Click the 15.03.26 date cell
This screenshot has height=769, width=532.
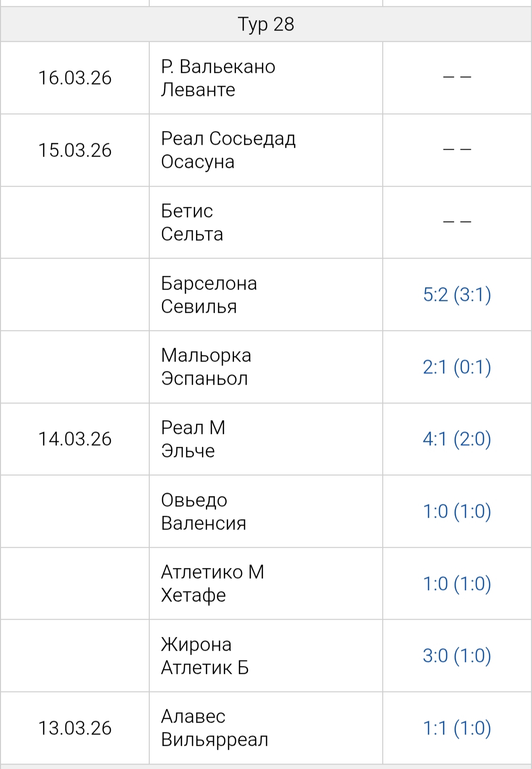point(75,150)
